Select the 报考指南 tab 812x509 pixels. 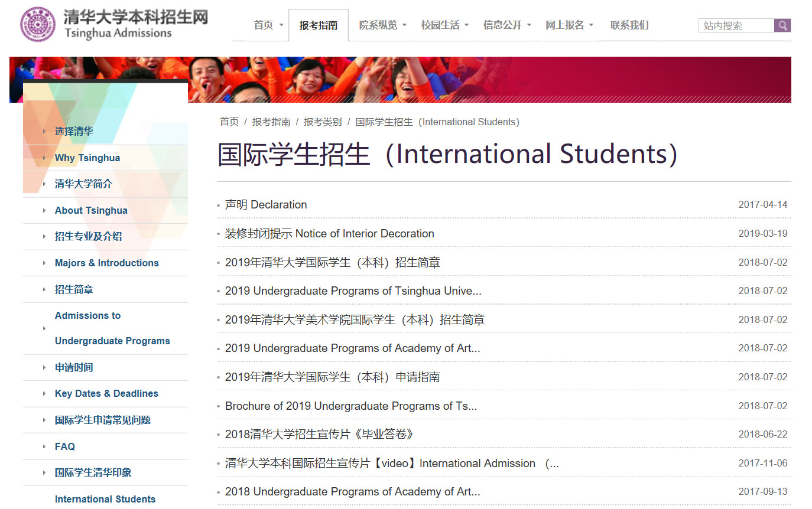(319, 25)
